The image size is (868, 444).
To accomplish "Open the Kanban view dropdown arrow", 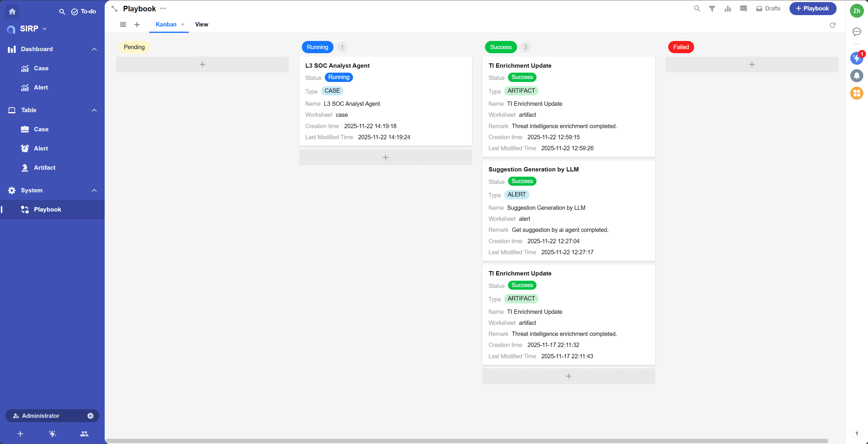I will (183, 25).
